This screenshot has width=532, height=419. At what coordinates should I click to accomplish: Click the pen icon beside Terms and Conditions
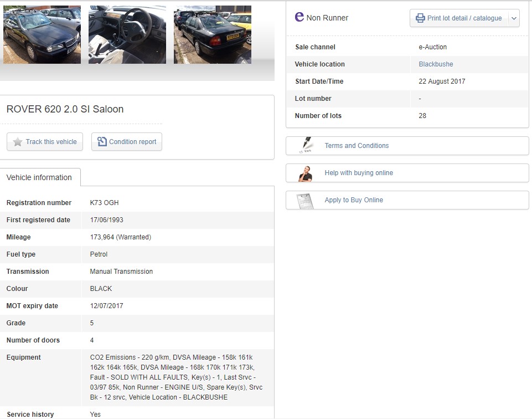click(306, 145)
